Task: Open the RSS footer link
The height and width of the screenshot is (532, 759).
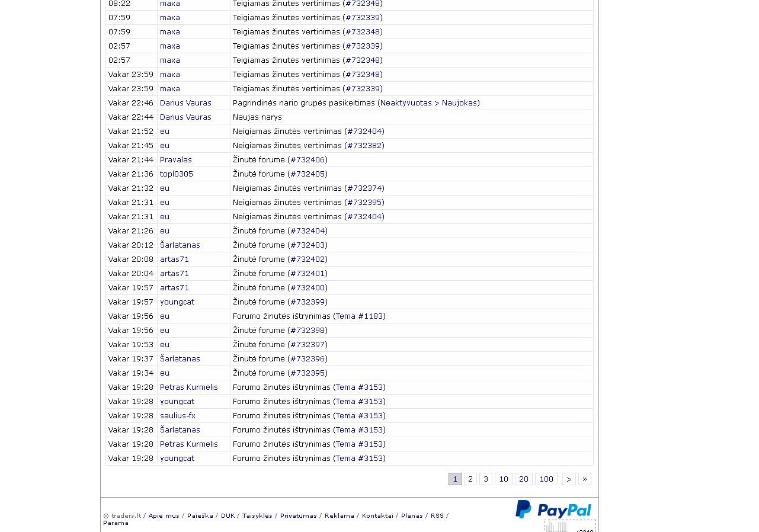Action: [437, 516]
